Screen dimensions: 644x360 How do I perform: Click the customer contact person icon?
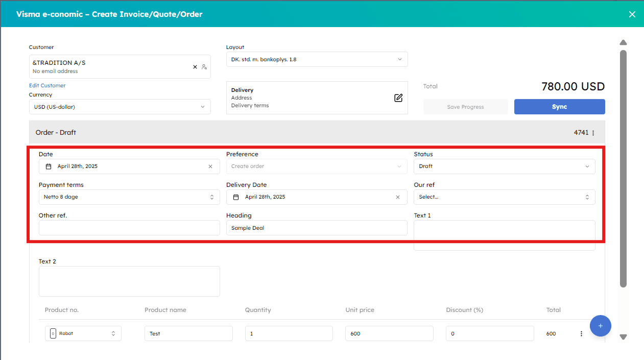pyautogui.click(x=204, y=67)
